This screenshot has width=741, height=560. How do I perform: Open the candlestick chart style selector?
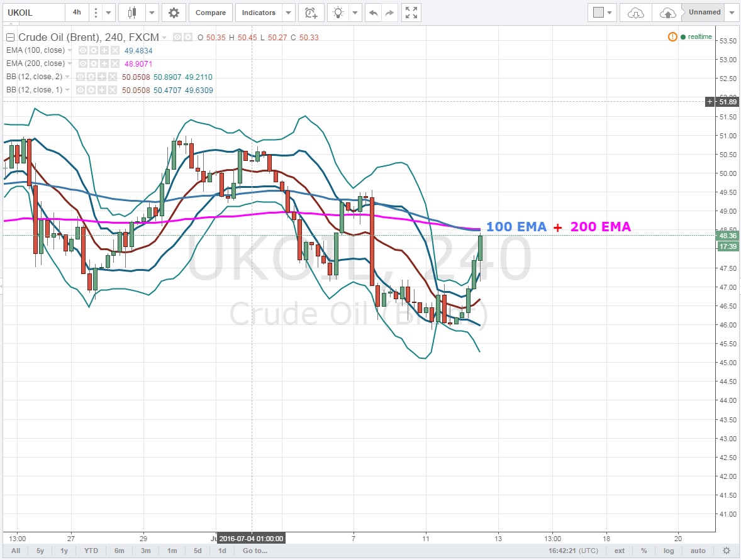(132, 13)
